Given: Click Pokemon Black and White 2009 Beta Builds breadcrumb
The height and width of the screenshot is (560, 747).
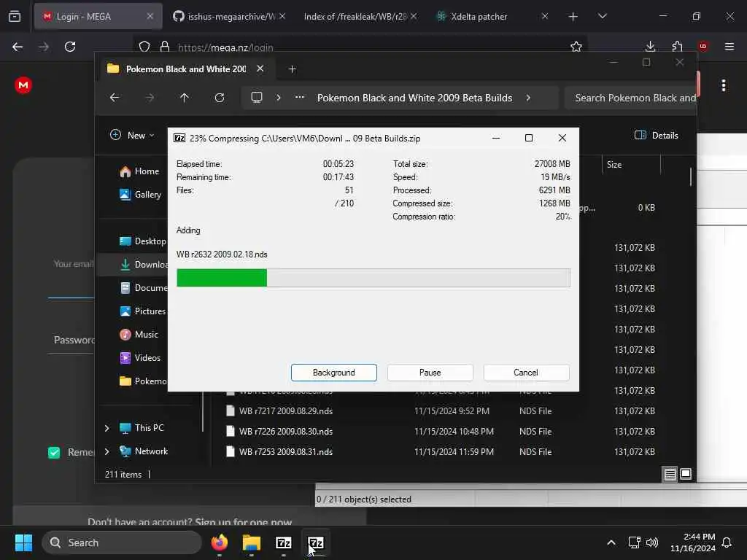Looking at the screenshot, I should coord(414,98).
